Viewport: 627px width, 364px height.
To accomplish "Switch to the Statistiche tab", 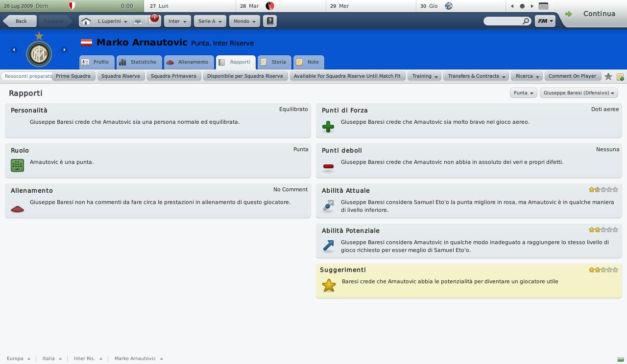I will pyautogui.click(x=139, y=62).
